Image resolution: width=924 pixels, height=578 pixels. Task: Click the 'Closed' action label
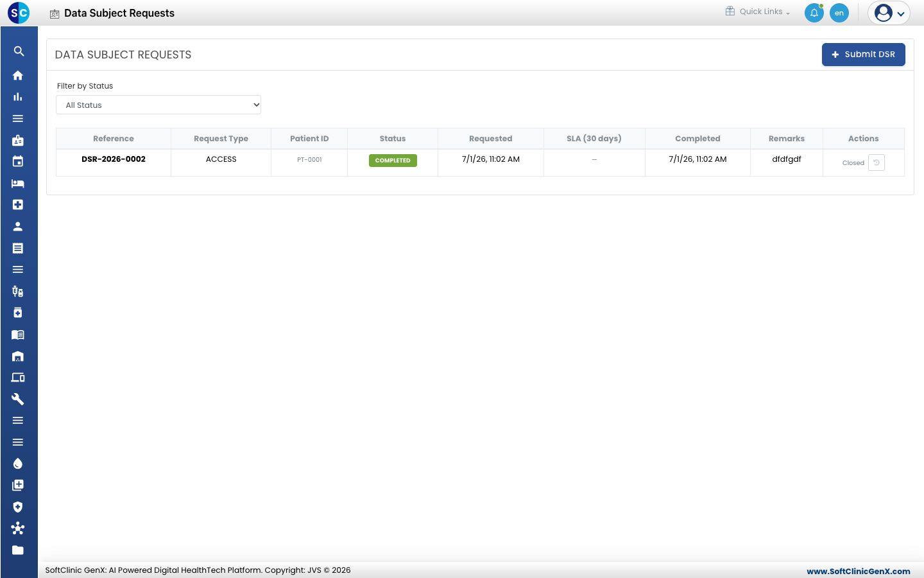pos(853,163)
